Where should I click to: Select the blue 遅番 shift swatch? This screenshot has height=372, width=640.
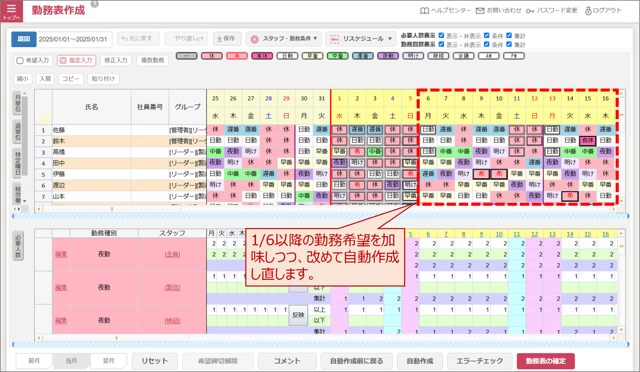(363, 56)
